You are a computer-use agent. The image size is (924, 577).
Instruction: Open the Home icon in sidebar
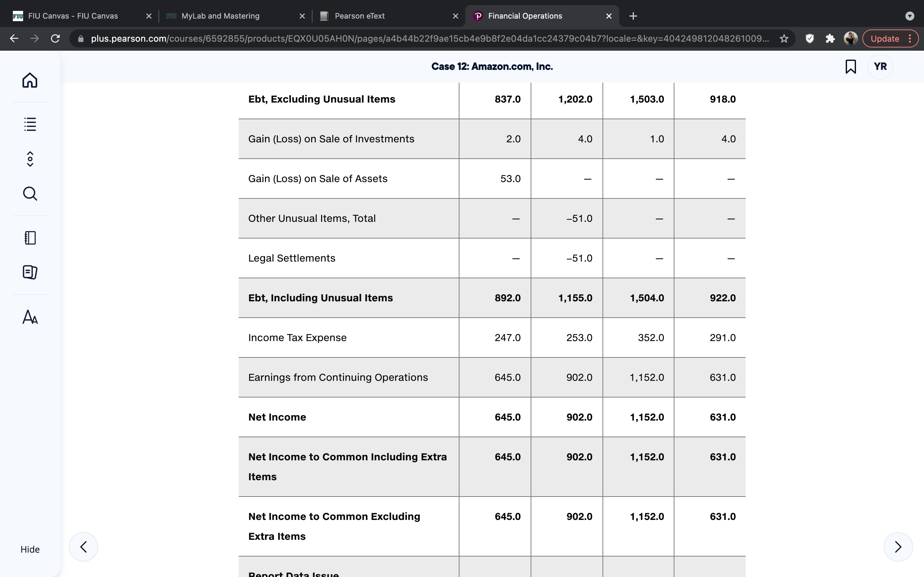click(x=30, y=80)
